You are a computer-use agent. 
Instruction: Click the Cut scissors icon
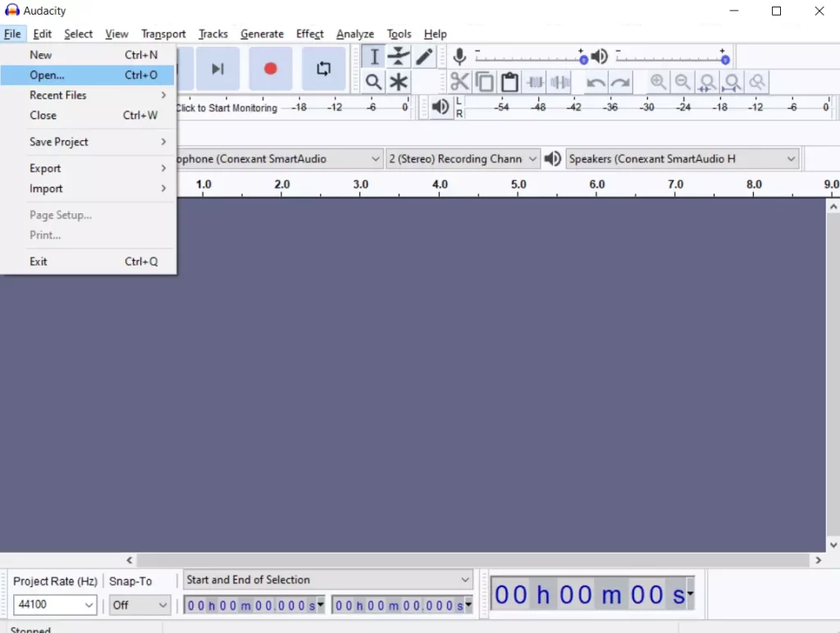(x=459, y=82)
